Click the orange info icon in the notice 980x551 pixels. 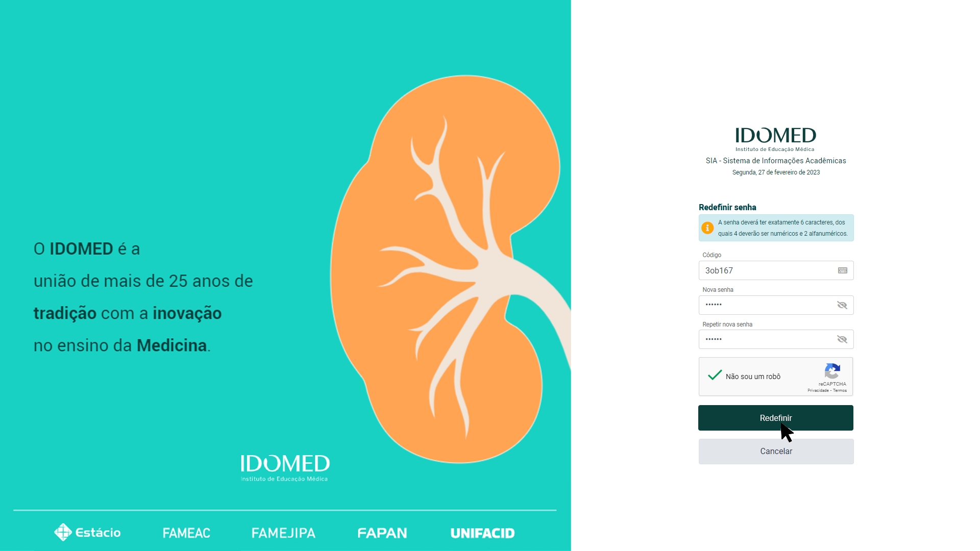[x=707, y=228]
